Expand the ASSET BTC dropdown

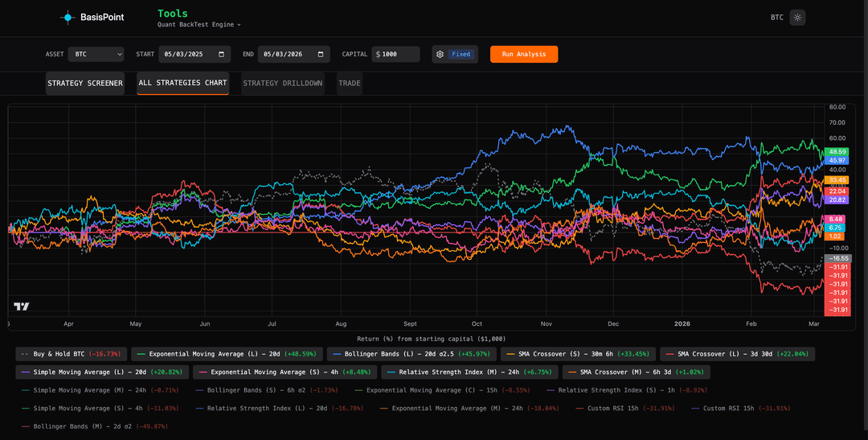96,55
